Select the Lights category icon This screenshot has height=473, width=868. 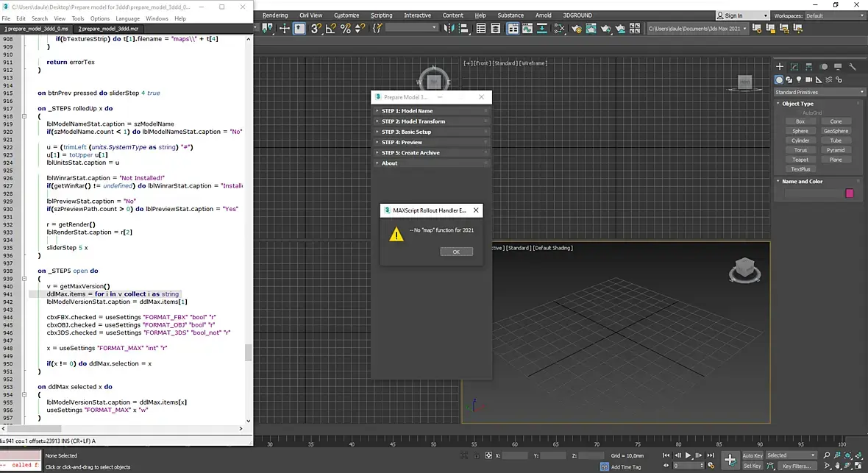(x=800, y=79)
